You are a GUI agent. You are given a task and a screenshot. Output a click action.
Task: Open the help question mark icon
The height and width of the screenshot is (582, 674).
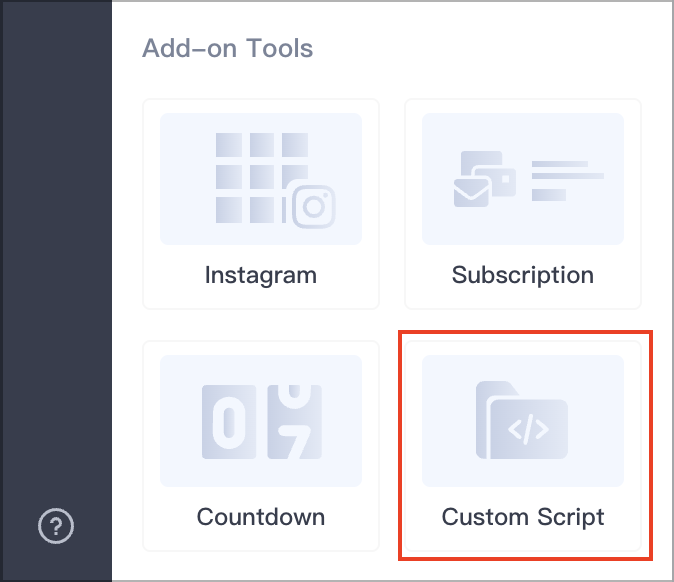click(56, 526)
